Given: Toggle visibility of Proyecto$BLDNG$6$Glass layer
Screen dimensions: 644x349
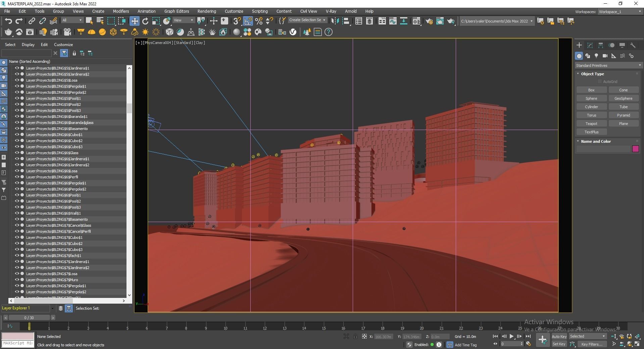Looking at the screenshot, I should click(17, 152).
